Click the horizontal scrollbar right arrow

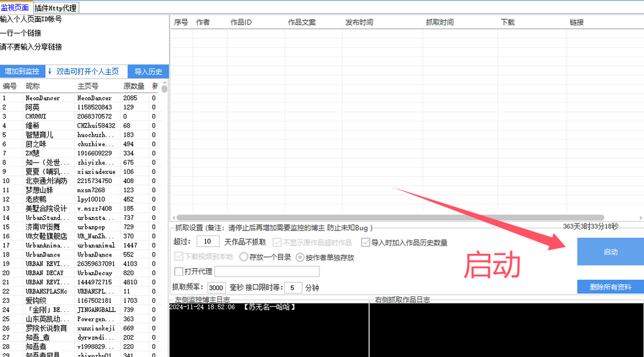point(641,218)
